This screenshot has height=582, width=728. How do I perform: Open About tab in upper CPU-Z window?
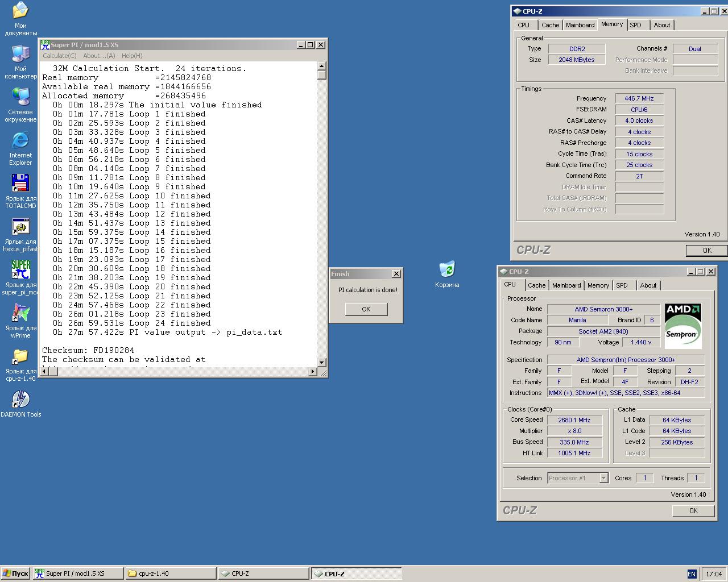(x=662, y=25)
